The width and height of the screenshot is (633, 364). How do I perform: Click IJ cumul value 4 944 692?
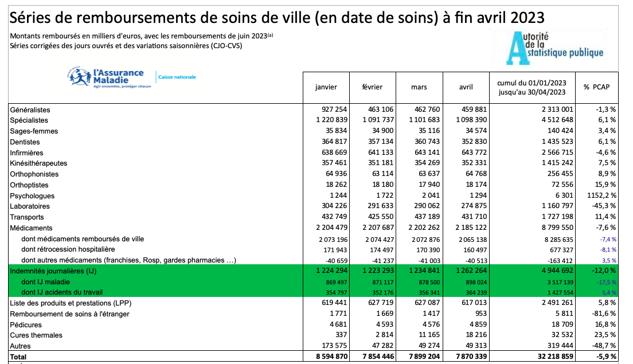coord(557,271)
